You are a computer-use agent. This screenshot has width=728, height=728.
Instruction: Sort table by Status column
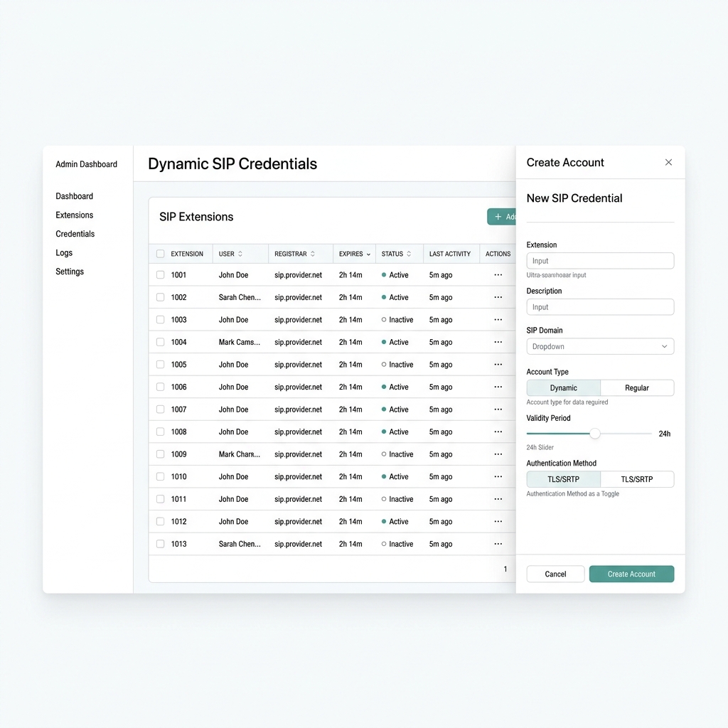409,254
